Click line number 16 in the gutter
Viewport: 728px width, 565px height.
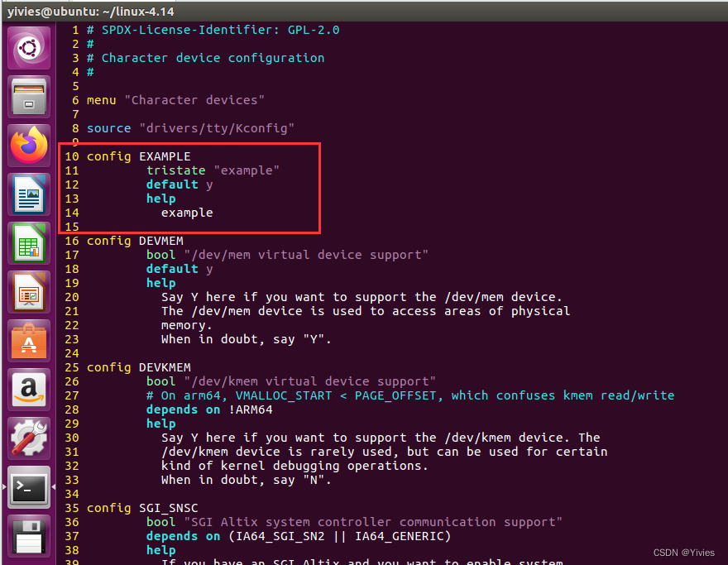click(x=72, y=241)
